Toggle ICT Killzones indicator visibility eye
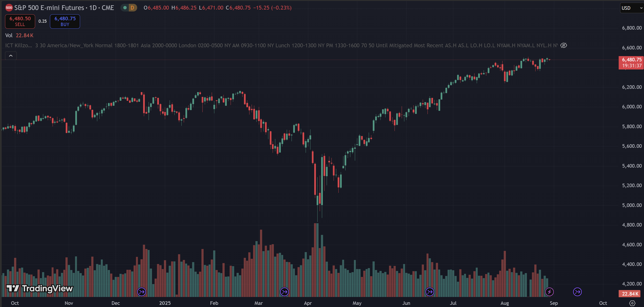 point(563,45)
